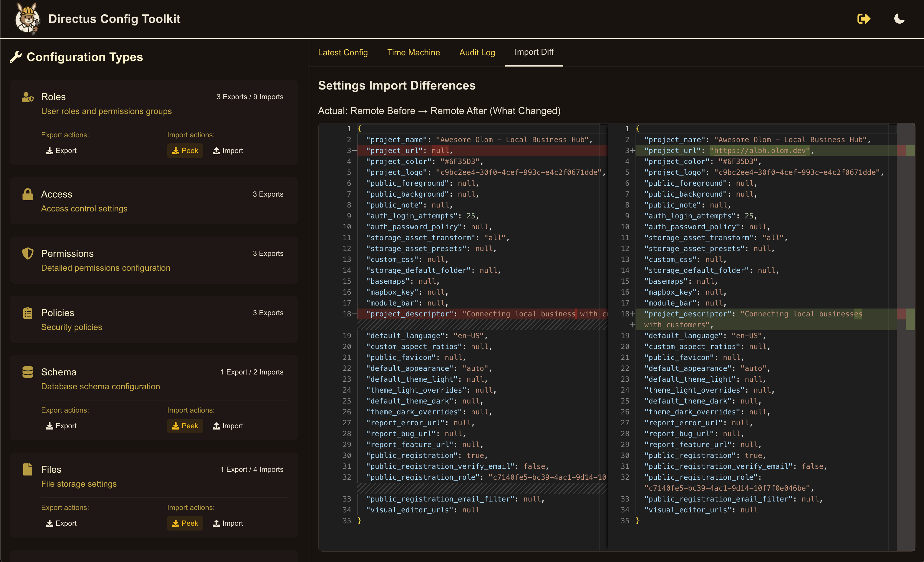Click the Policies clipboard icon
Screen dimensions: 924x562
coord(28,313)
